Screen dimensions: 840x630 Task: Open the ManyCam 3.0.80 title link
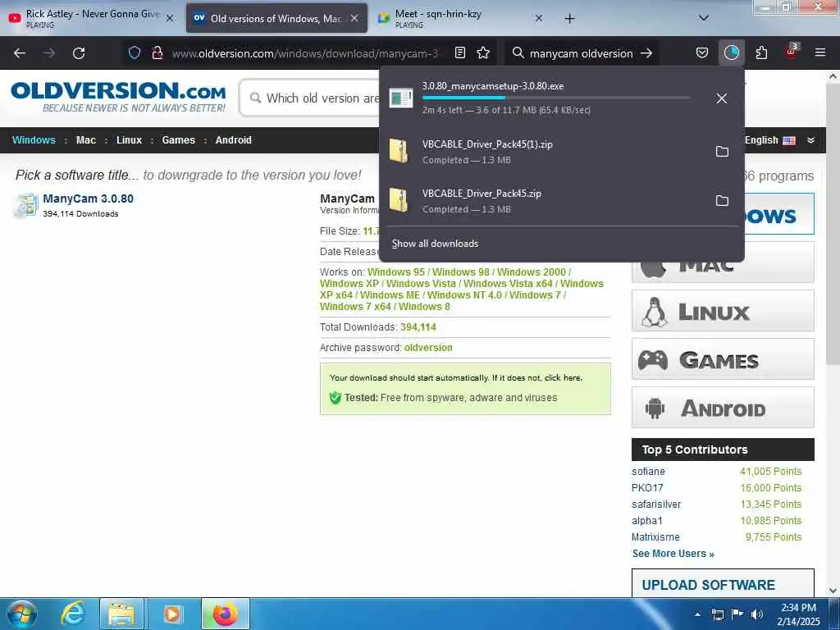point(89,199)
